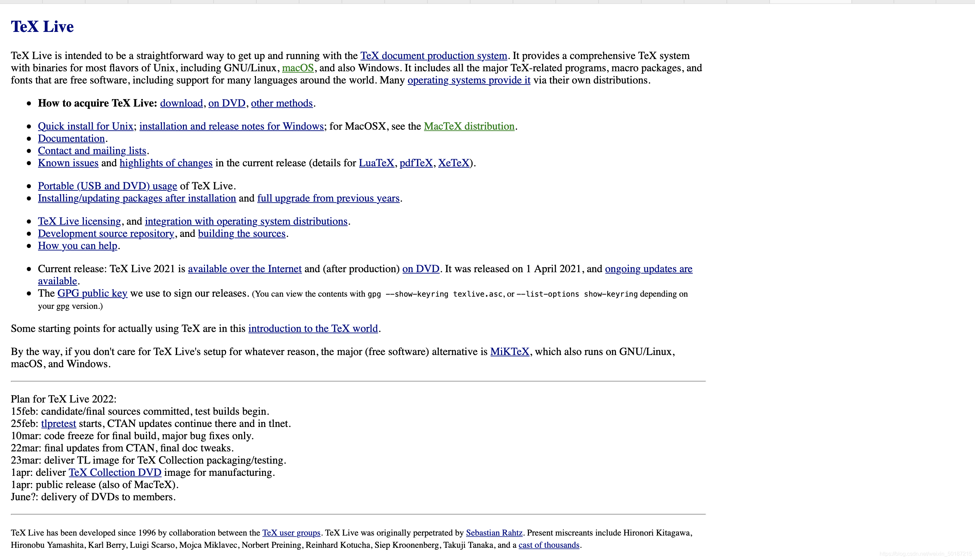The height and width of the screenshot is (560, 975).
Task: Open the TeX user groups link
Action: [x=291, y=533]
